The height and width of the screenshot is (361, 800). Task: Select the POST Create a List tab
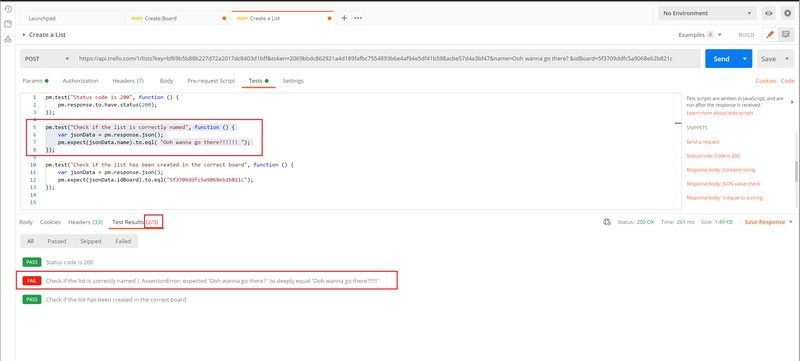click(282, 18)
